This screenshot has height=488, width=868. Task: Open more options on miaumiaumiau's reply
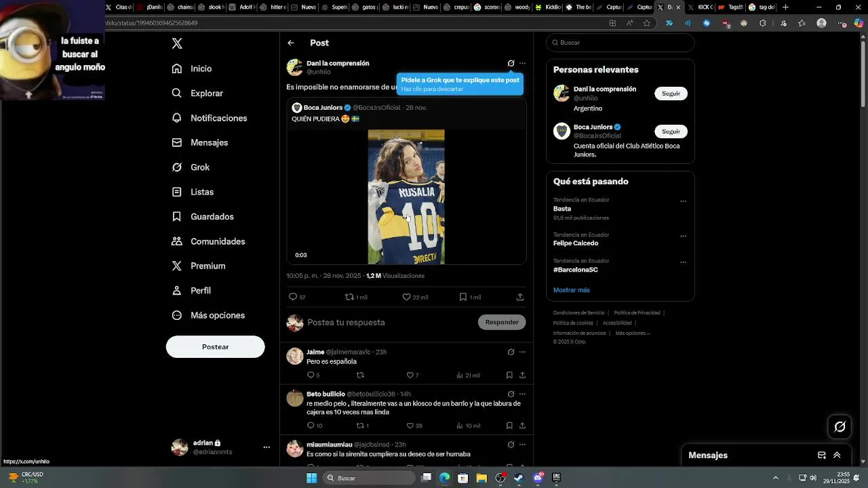click(x=522, y=445)
